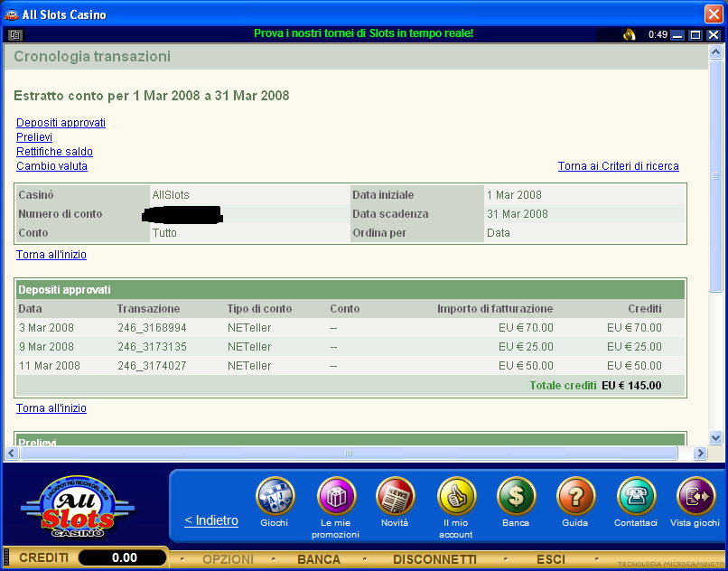This screenshot has height=571, width=728.
Task: Click the Conto value Tutto
Action: [164, 233]
